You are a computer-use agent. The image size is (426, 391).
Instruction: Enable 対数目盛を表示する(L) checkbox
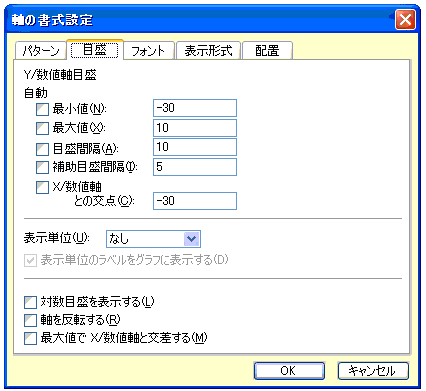click(x=30, y=302)
